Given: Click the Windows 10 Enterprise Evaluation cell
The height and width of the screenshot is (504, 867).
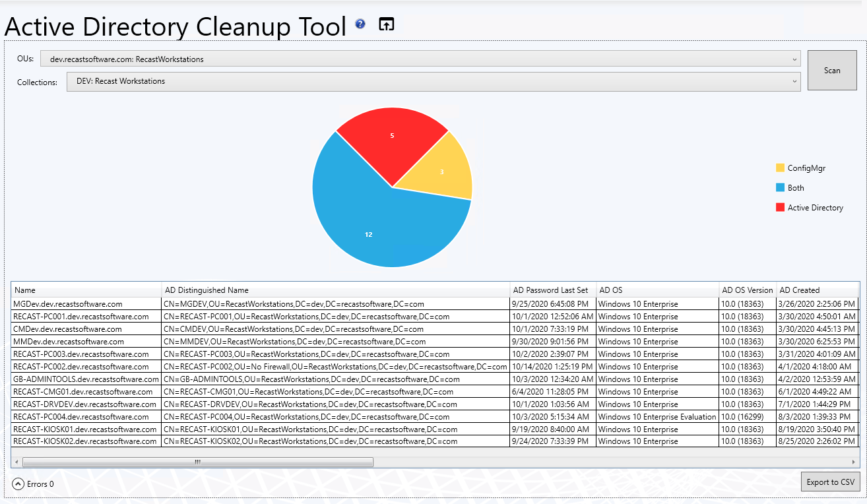Looking at the screenshot, I should [657, 417].
